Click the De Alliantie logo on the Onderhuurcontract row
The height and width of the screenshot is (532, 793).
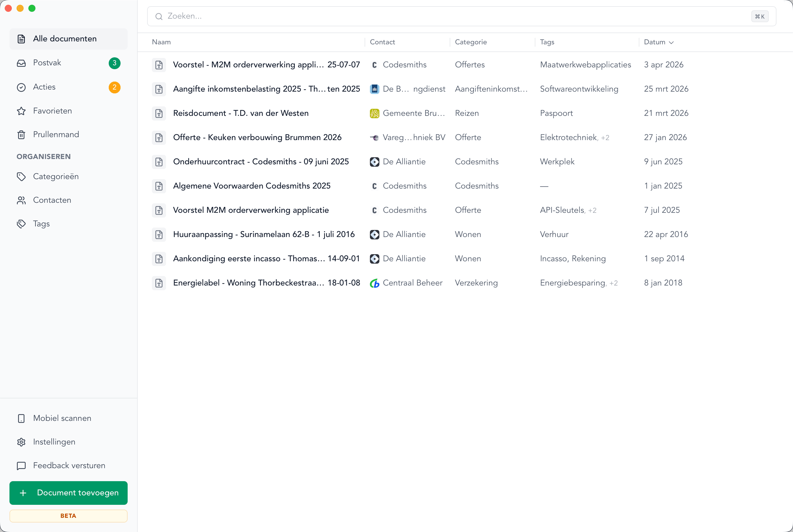click(x=374, y=162)
